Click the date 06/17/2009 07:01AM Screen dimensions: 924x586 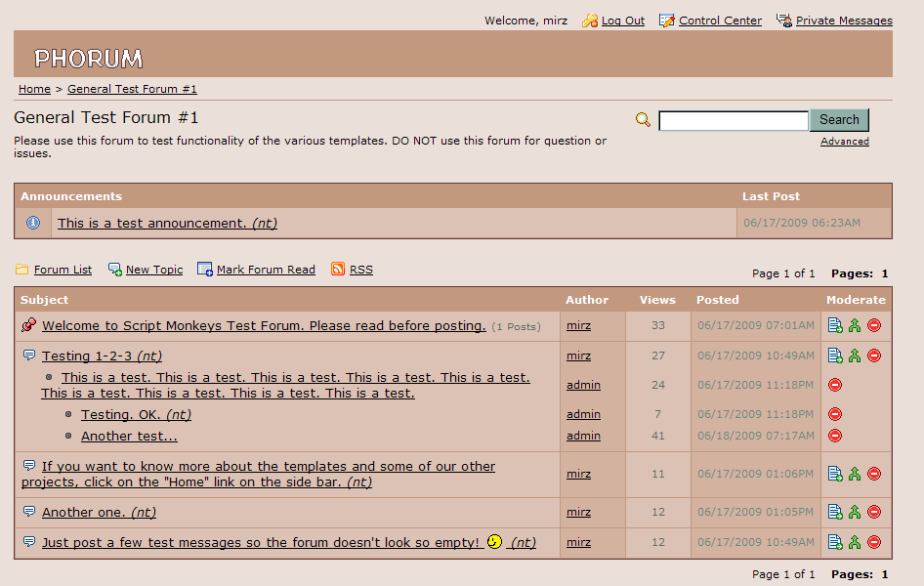pyautogui.click(x=756, y=325)
